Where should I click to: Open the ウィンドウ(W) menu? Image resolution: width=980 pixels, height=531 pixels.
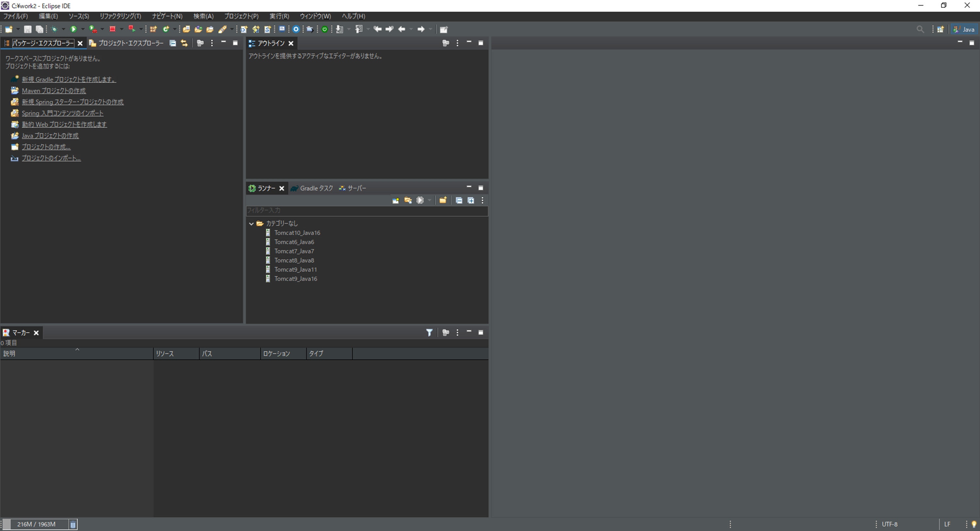tap(315, 16)
